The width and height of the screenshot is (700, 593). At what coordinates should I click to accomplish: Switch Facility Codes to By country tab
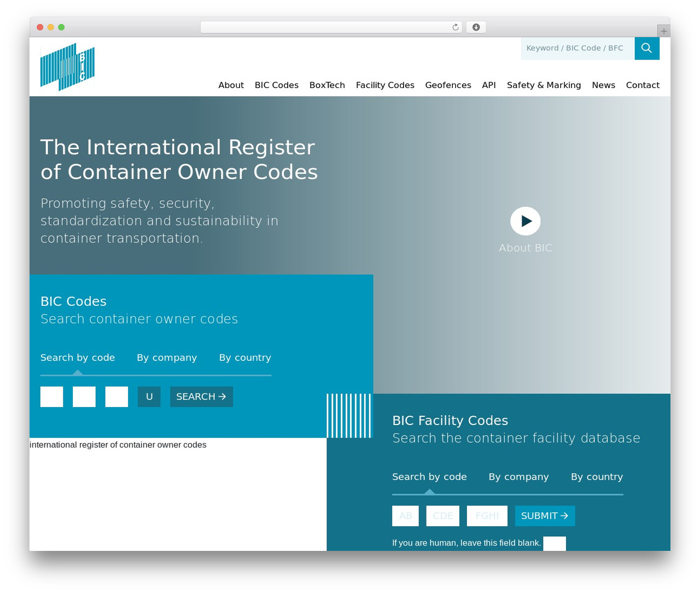(597, 477)
